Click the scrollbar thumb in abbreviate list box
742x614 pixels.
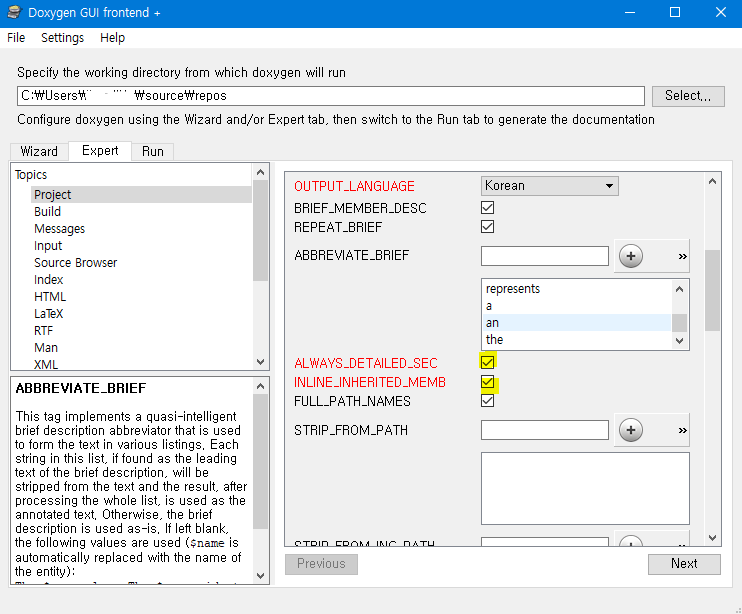point(680,323)
